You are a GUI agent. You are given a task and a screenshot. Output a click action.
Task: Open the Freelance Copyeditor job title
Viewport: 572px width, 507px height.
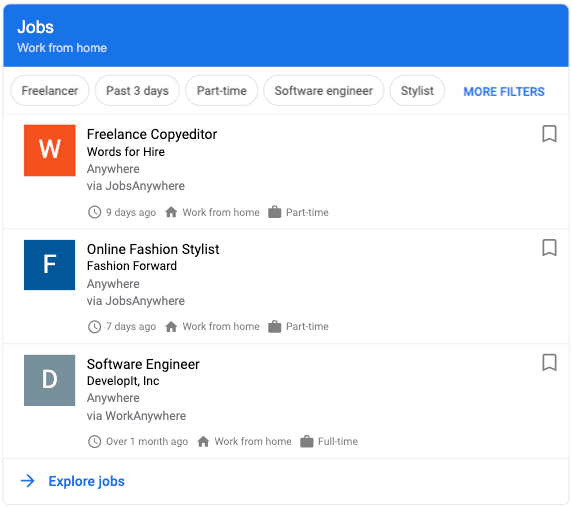(152, 134)
